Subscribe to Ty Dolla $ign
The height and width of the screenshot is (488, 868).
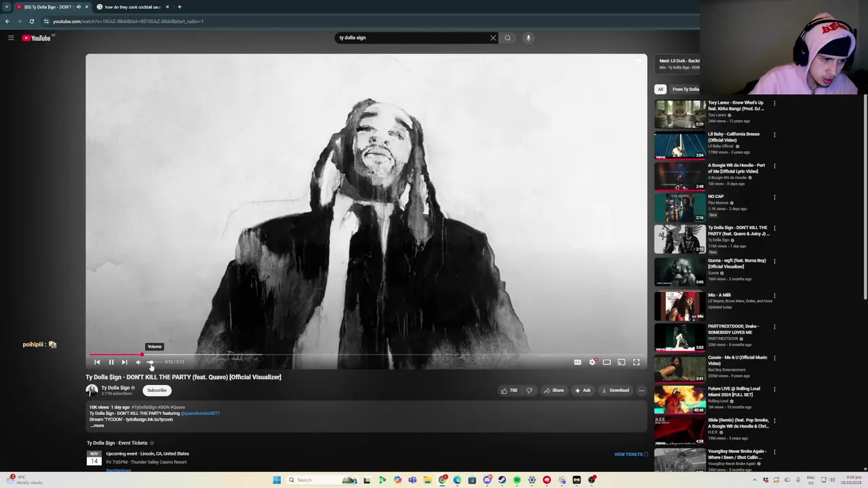157,390
